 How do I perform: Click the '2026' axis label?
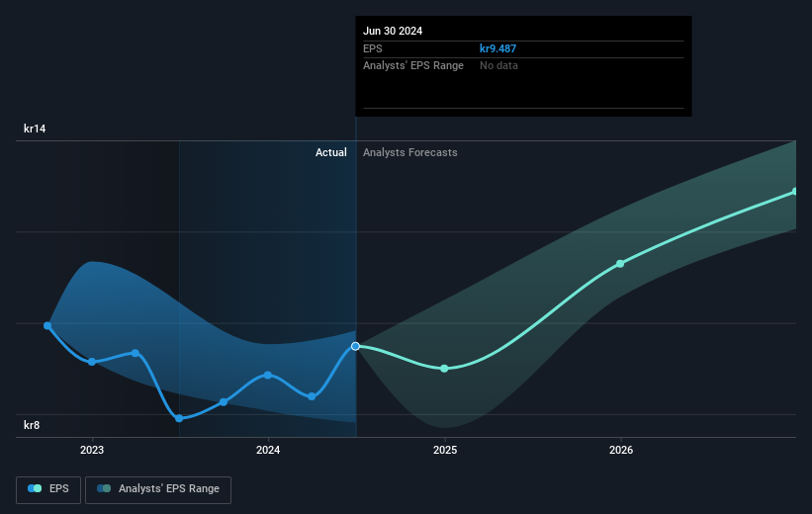[621, 451]
